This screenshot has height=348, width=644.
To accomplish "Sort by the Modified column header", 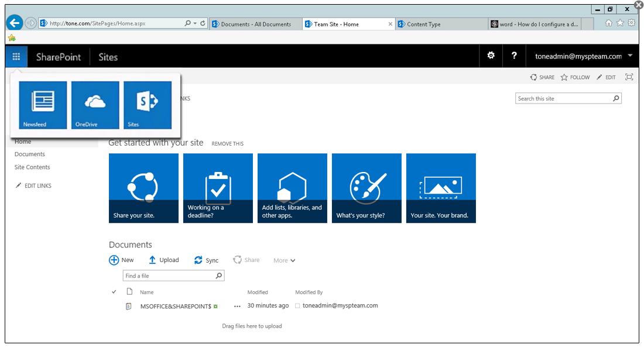I will pyautogui.click(x=258, y=292).
